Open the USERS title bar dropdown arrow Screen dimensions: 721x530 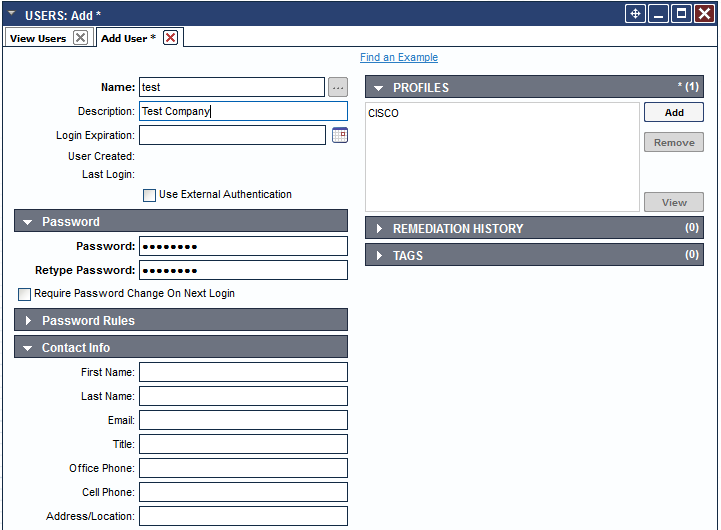tap(11, 14)
